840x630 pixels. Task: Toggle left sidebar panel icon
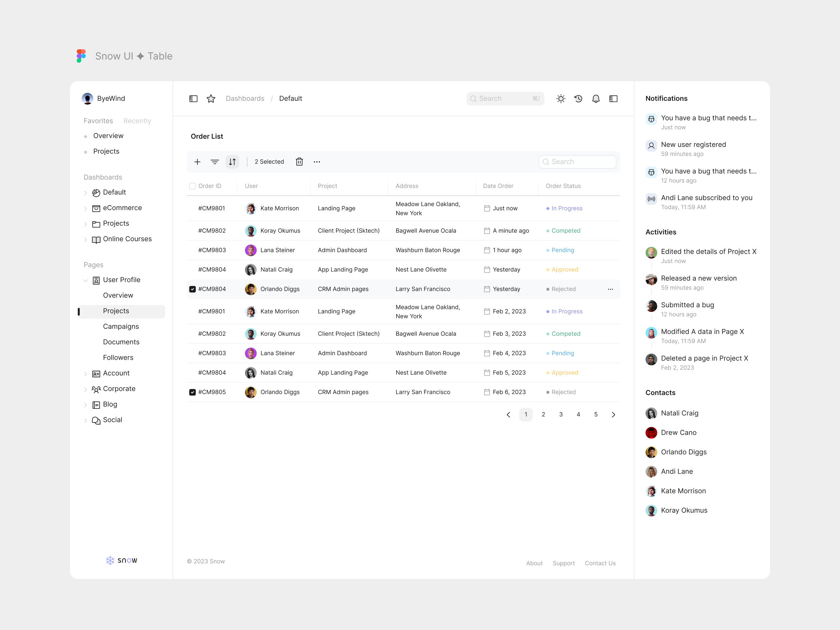pyautogui.click(x=193, y=99)
